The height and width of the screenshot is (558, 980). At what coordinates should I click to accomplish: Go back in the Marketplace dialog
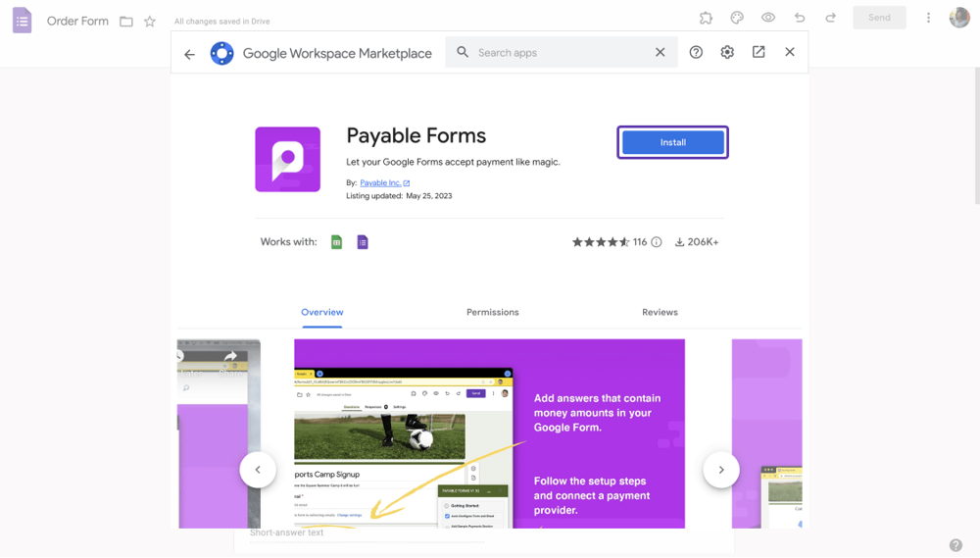pos(189,54)
